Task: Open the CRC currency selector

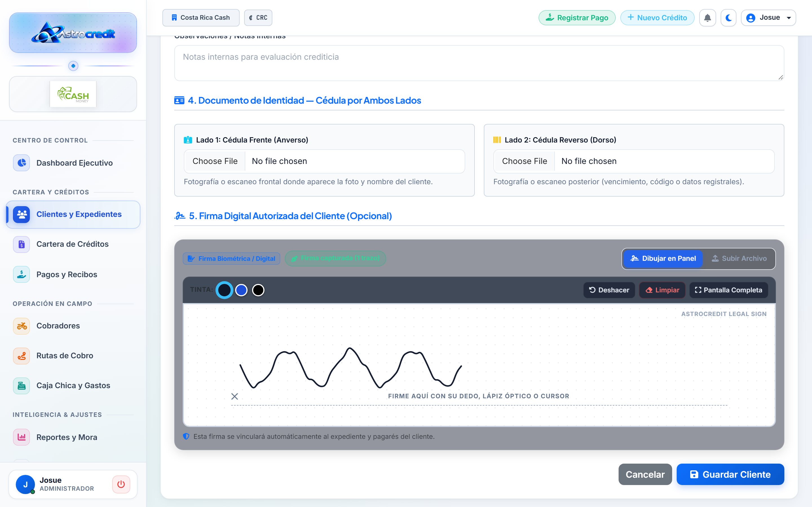Action: 258,18
